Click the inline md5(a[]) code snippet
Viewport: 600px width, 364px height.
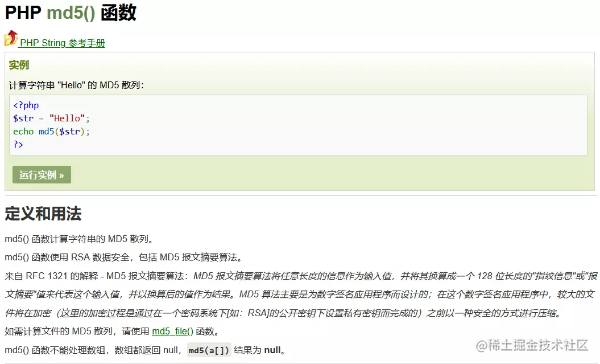coord(209,350)
